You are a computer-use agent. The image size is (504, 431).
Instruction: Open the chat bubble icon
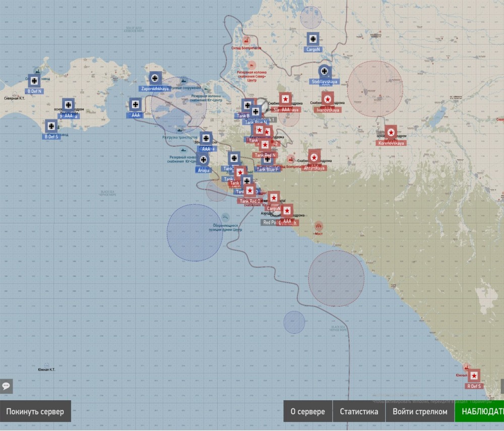tap(6, 386)
